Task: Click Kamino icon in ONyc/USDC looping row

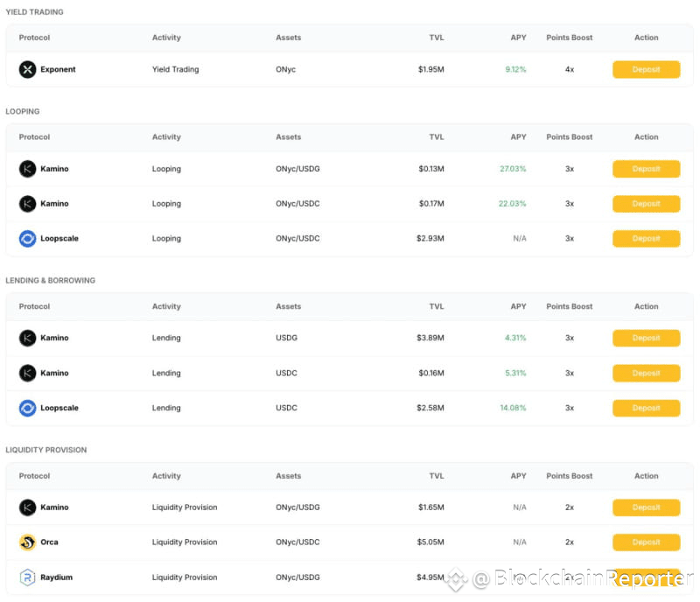Action: tap(27, 204)
